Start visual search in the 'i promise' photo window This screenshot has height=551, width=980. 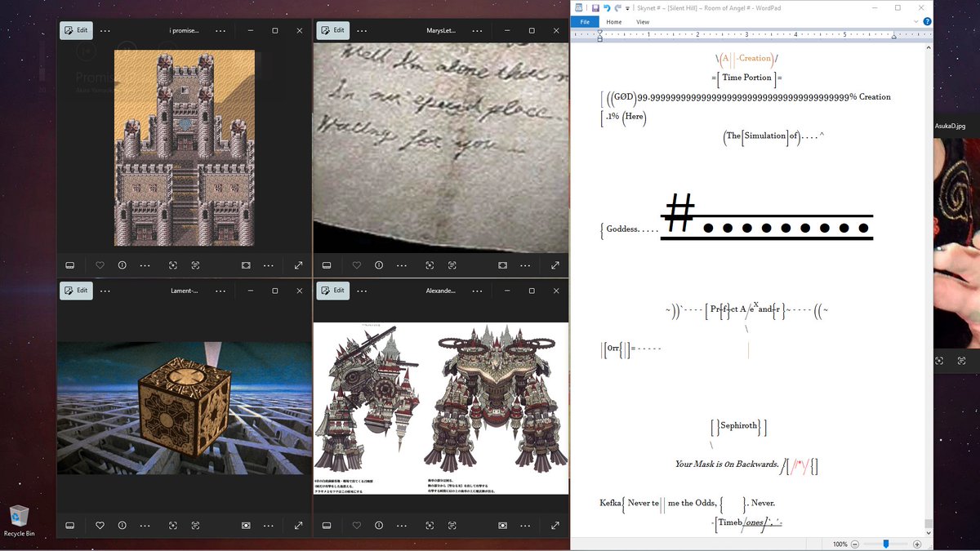(173, 265)
